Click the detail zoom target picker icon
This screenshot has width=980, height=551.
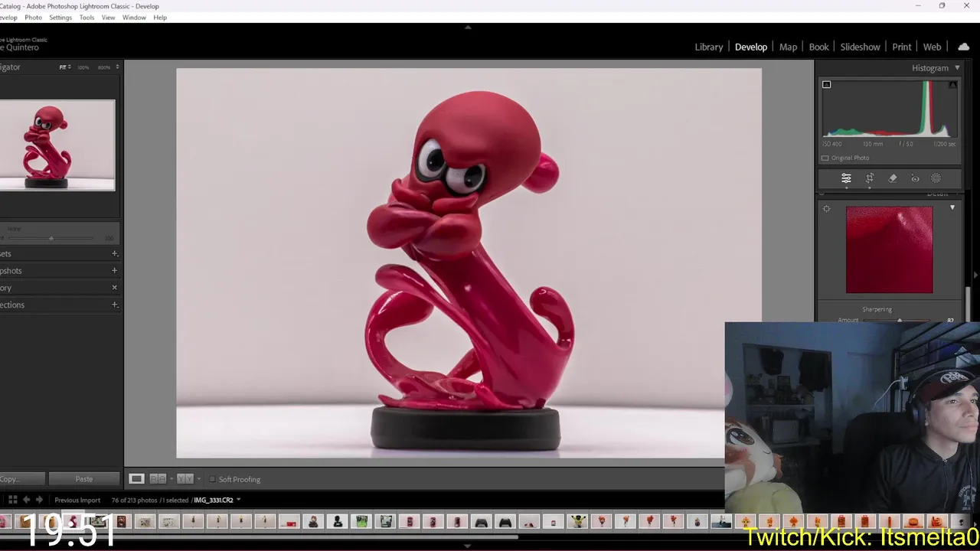[826, 208]
